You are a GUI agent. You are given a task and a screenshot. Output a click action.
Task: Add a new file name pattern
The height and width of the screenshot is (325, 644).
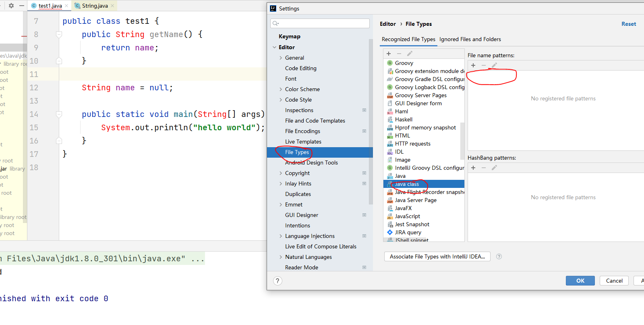click(473, 65)
